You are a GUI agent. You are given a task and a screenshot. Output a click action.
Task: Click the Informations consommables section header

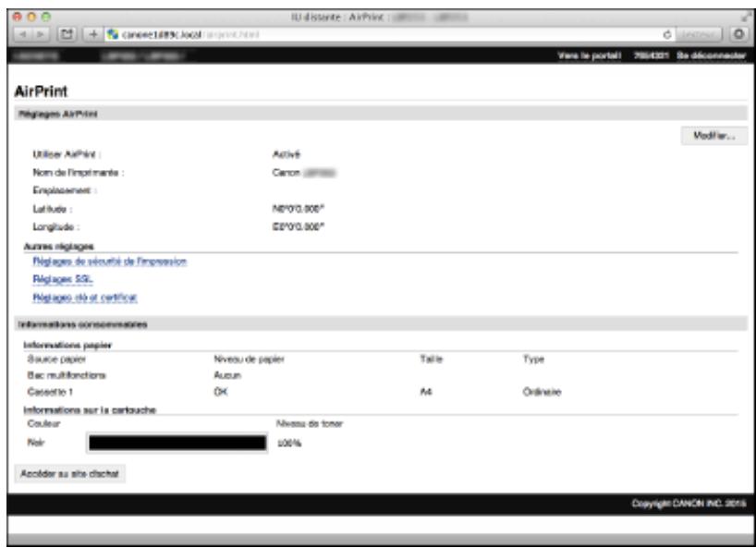[381, 324]
